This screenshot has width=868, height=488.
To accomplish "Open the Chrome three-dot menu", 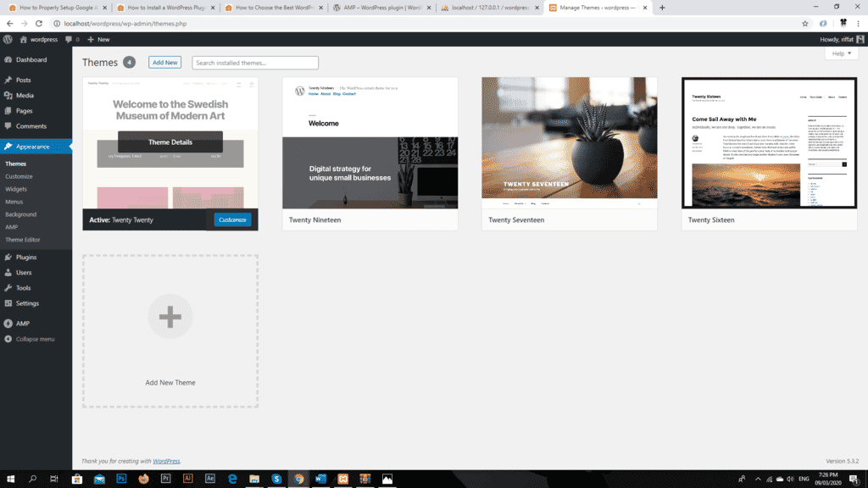I will 858,23.
